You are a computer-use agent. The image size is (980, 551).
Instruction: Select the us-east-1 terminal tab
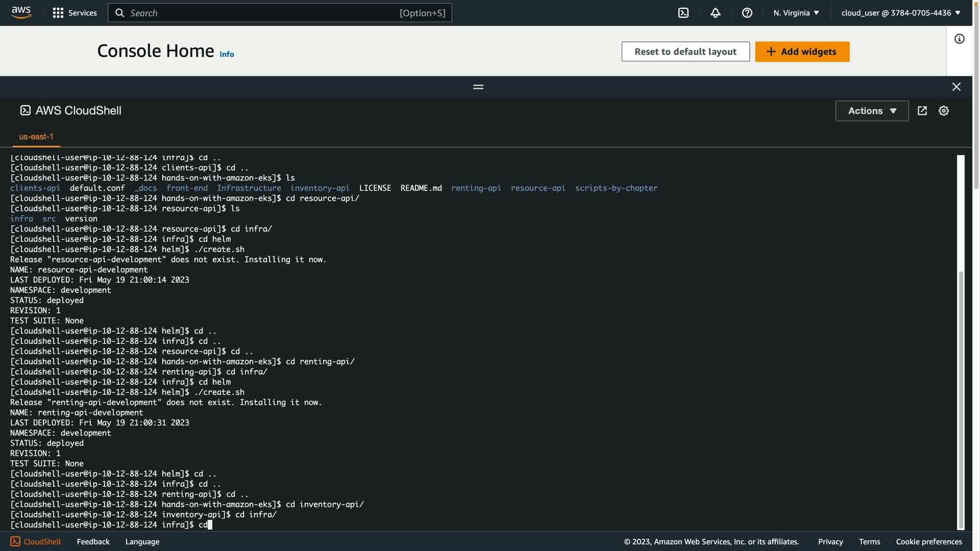[x=36, y=137]
